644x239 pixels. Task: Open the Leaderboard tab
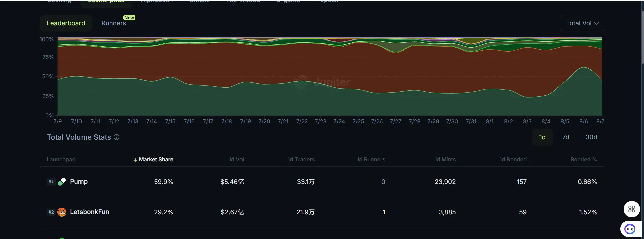[66, 23]
